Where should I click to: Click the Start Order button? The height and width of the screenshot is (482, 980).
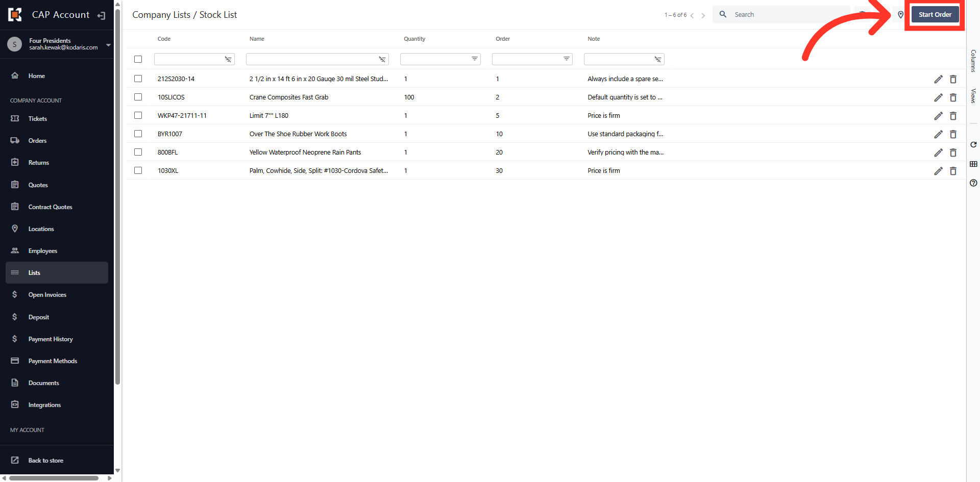935,15
